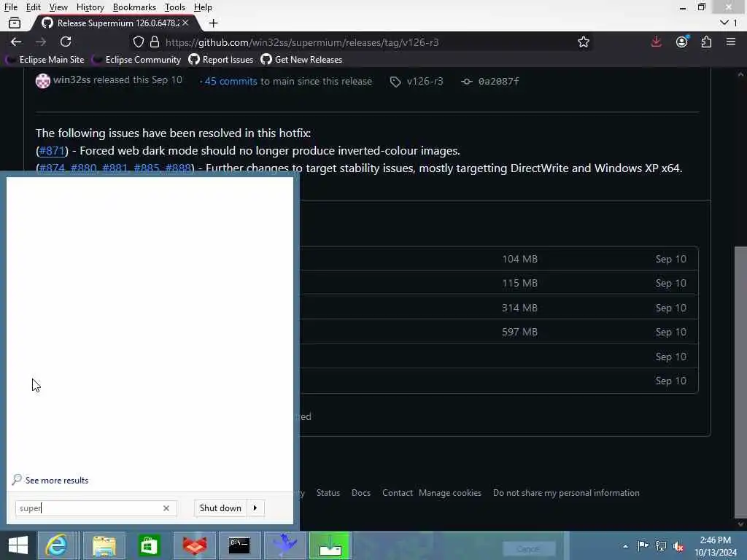Open the win32ss author link
The height and width of the screenshot is (560, 747).
pyautogui.click(x=71, y=80)
